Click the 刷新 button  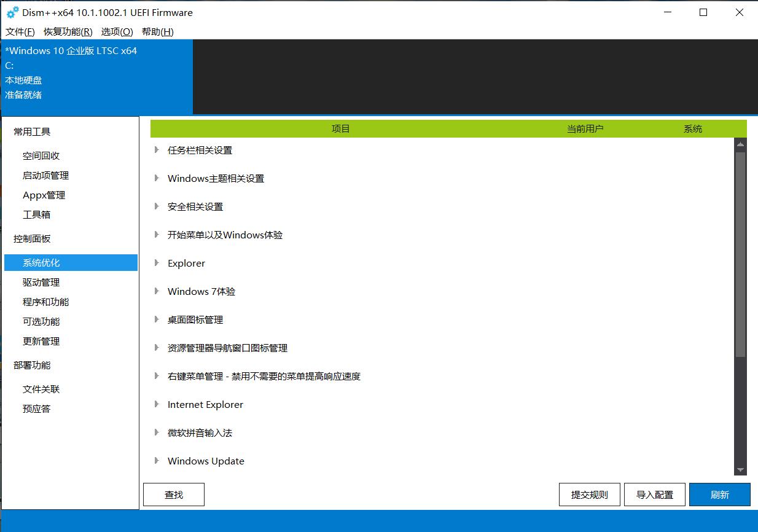(x=719, y=494)
